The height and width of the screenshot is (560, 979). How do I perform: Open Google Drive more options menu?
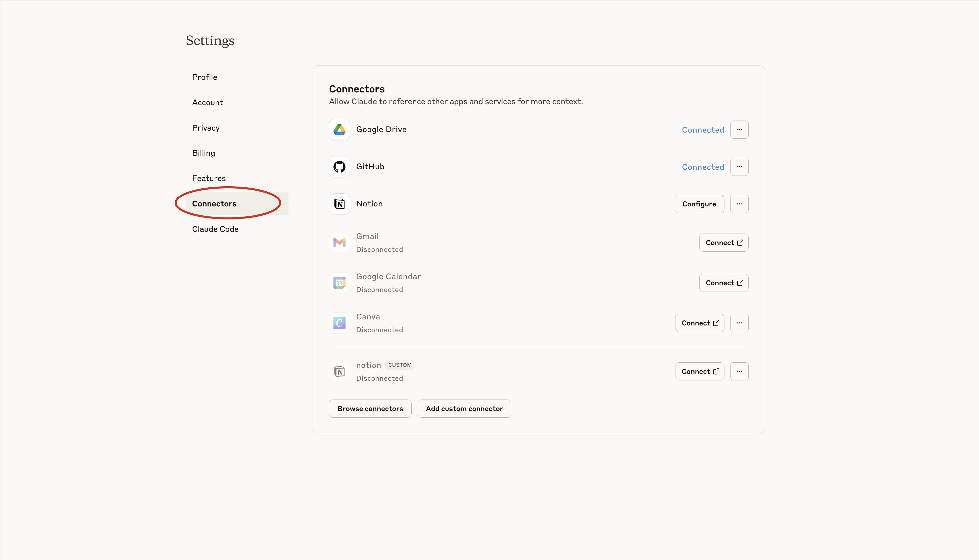pyautogui.click(x=739, y=130)
